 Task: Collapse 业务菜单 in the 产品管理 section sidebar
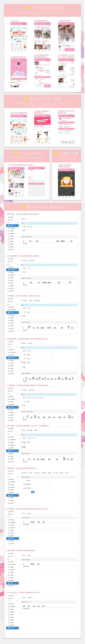(x=17, y=304)
